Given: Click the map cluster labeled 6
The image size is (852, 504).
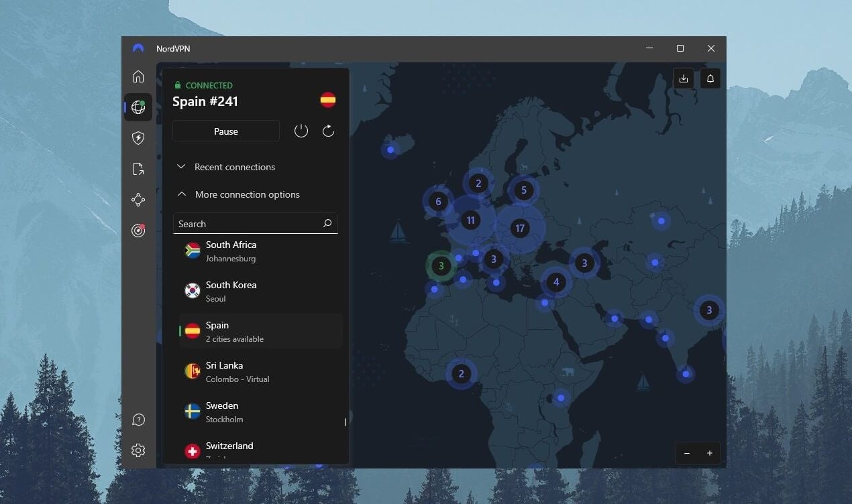Looking at the screenshot, I should (438, 201).
